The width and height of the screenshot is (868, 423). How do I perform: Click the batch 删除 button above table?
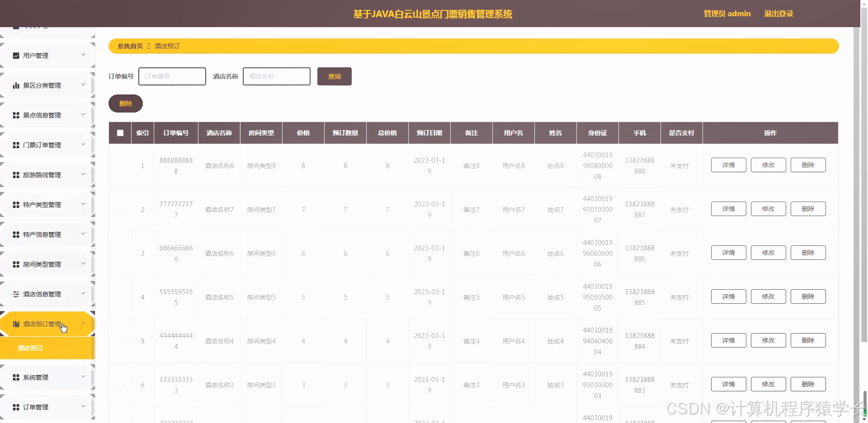coord(126,103)
